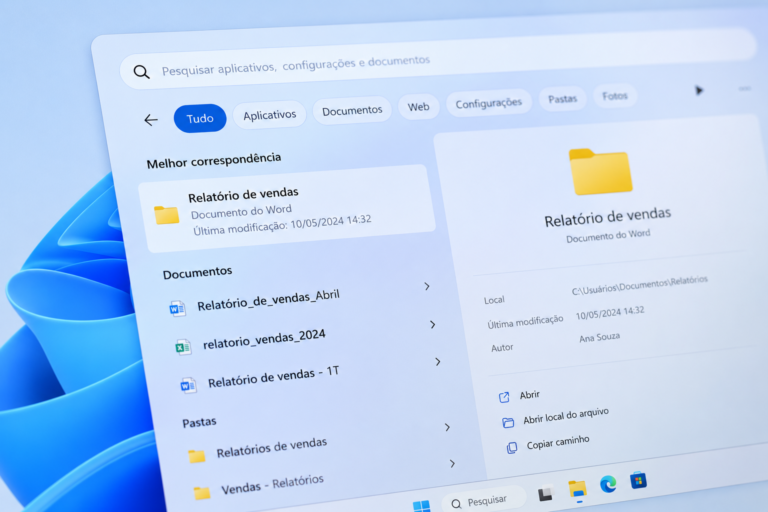Click the file path C:\Usuários\Documentos\Relatórios

coord(639,285)
